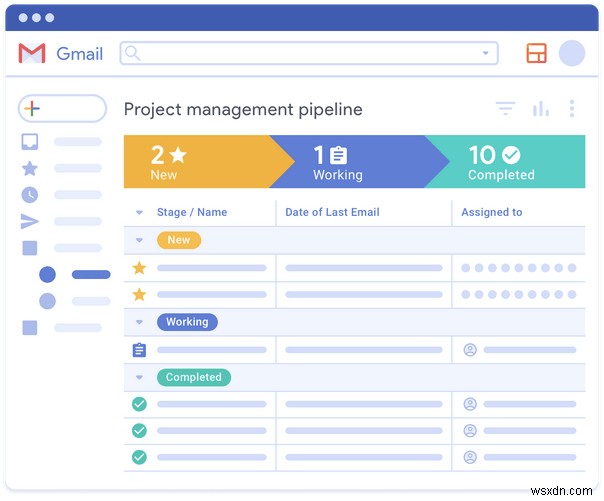Collapse the New stage group
The image size is (604, 501).
139,240
